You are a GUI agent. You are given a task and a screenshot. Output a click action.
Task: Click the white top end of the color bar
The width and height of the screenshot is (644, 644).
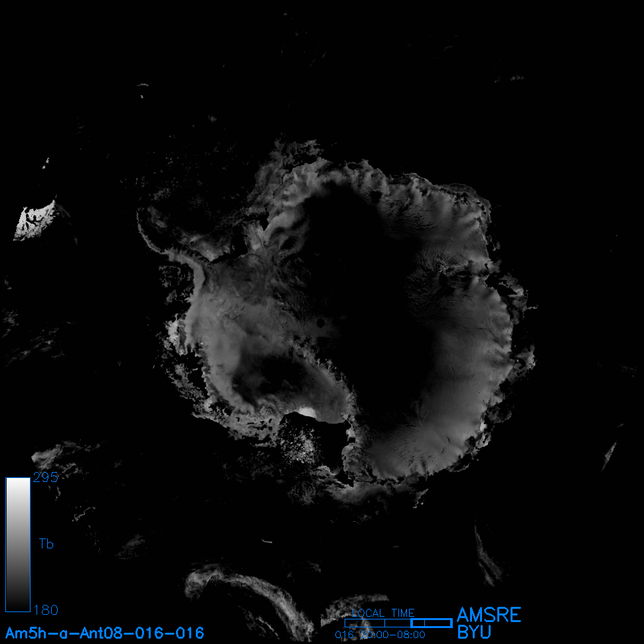coord(18,483)
